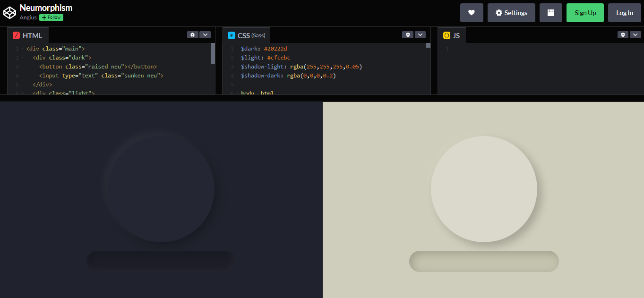Open the pen Settings dialog
The height and width of the screenshot is (298, 644).
pos(511,13)
